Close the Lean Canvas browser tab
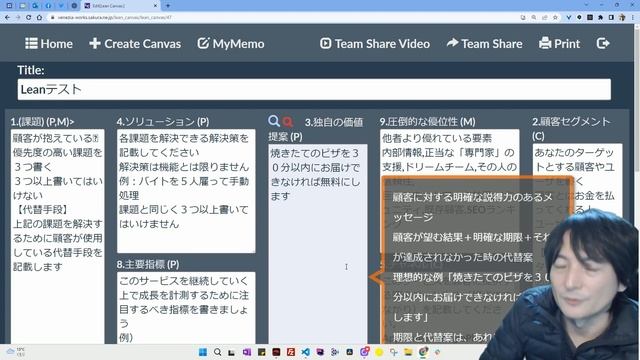 [156, 6]
